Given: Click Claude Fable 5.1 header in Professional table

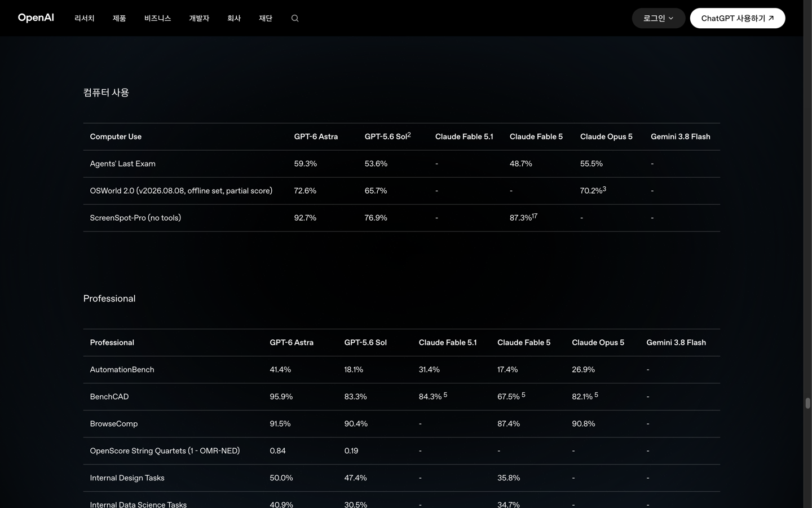Looking at the screenshot, I should click(448, 343).
